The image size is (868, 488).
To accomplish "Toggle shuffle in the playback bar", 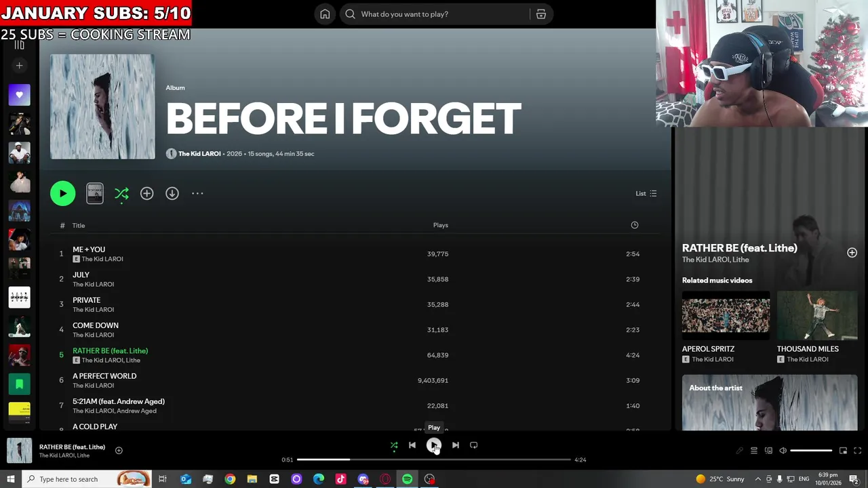I will 394,445.
